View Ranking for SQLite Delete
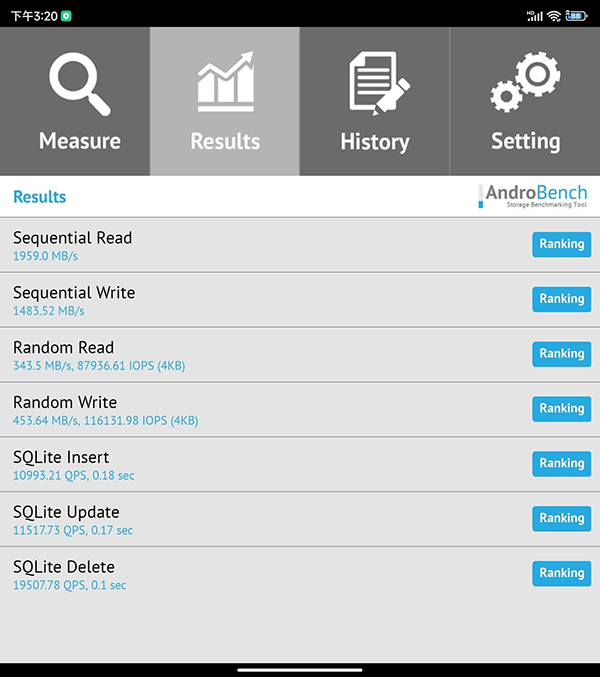The width and height of the screenshot is (600, 677). click(561, 573)
